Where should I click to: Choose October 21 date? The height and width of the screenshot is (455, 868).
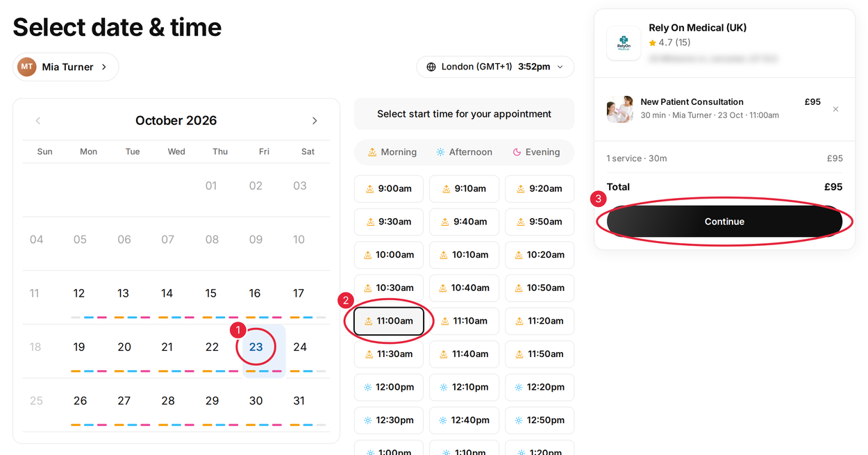(167, 347)
